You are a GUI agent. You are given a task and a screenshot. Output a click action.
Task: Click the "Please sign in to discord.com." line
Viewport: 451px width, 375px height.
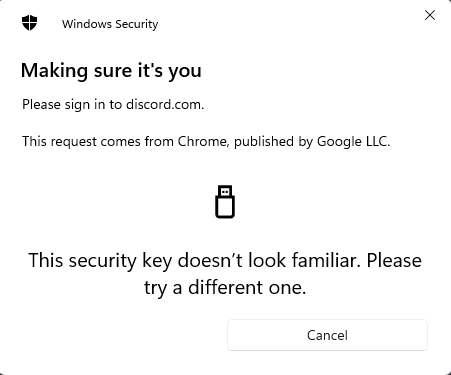pyautogui.click(x=113, y=105)
